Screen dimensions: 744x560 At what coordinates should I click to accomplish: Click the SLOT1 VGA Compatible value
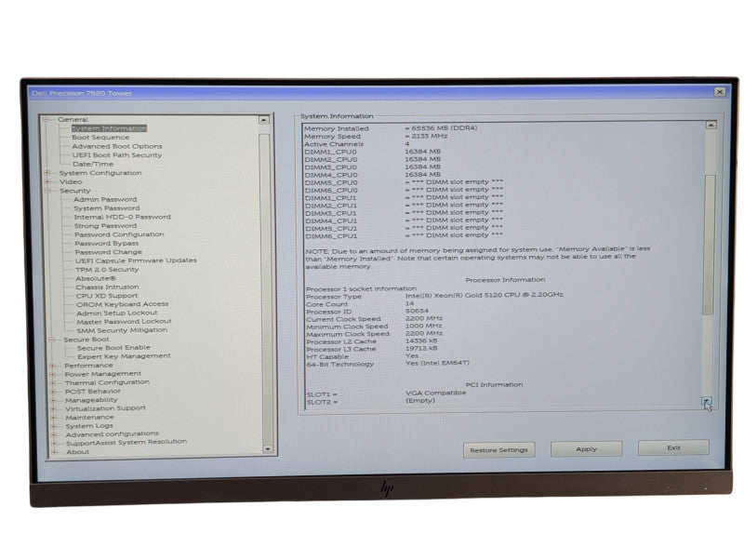click(x=436, y=393)
